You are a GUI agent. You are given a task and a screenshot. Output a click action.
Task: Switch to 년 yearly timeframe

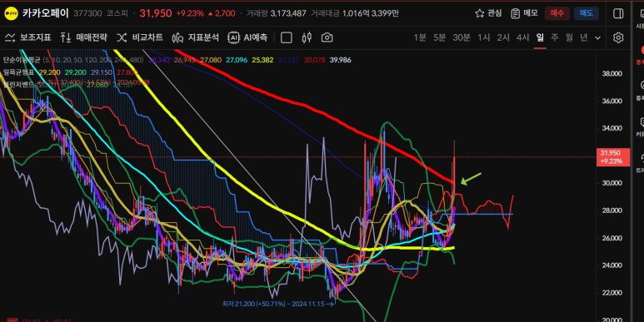click(x=584, y=37)
